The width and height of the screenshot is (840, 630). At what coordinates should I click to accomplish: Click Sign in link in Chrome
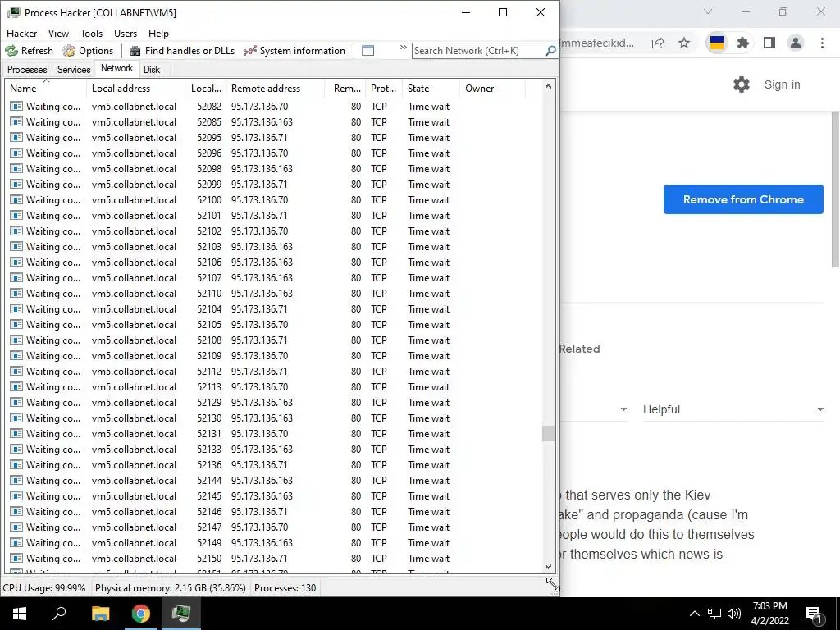pyautogui.click(x=782, y=84)
